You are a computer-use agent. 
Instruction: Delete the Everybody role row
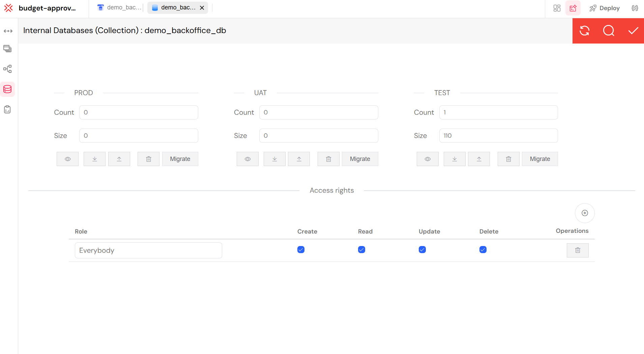pyautogui.click(x=578, y=250)
